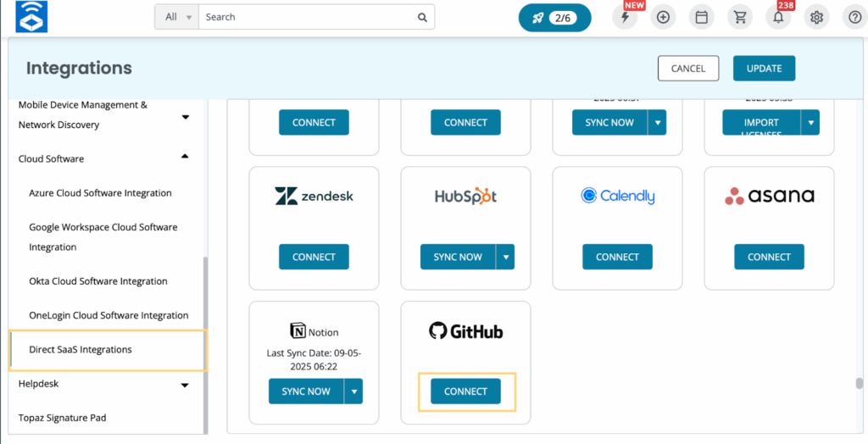The width and height of the screenshot is (868, 444).
Task: Click the Notion Last Sync Date text
Action: pyautogui.click(x=314, y=359)
